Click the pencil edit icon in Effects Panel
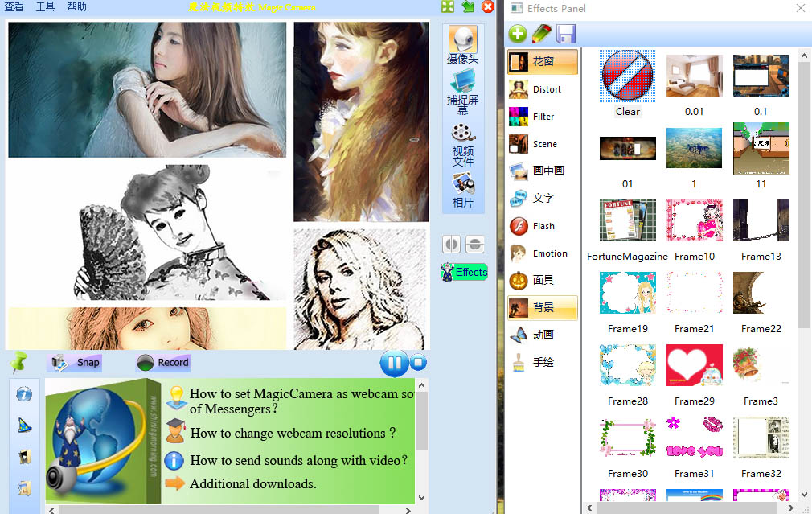This screenshot has height=514, width=812. pos(542,34)
